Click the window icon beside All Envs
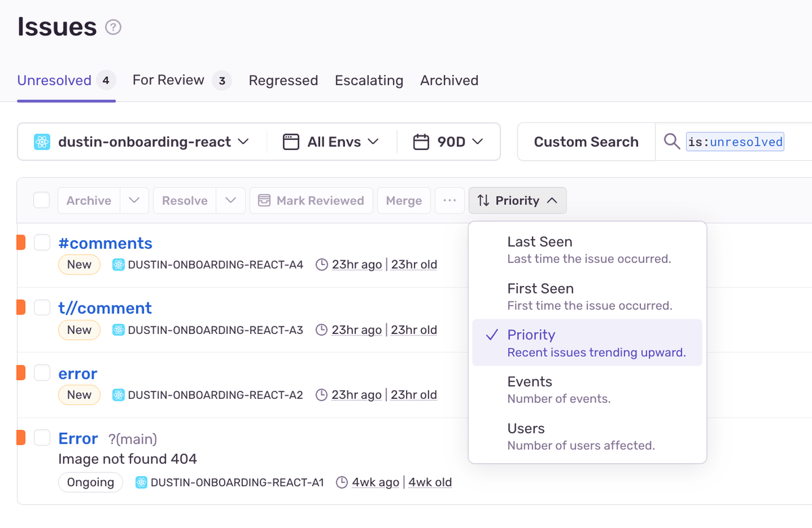The width and height of the screenshot is (812, 528). click(x=291, y=142)
